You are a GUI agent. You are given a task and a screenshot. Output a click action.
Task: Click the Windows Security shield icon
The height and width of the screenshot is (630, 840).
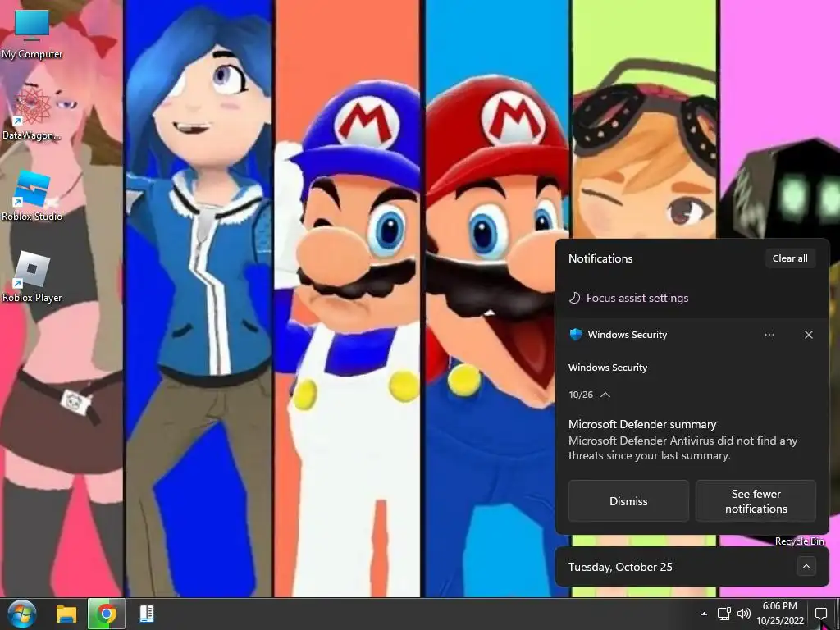[x=575, y=335]
